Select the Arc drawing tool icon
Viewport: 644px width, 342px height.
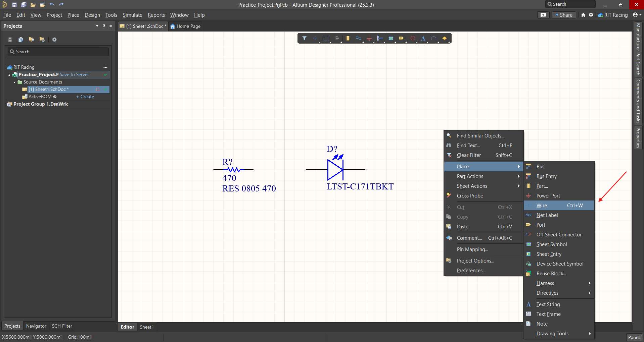tap(434, 38)
